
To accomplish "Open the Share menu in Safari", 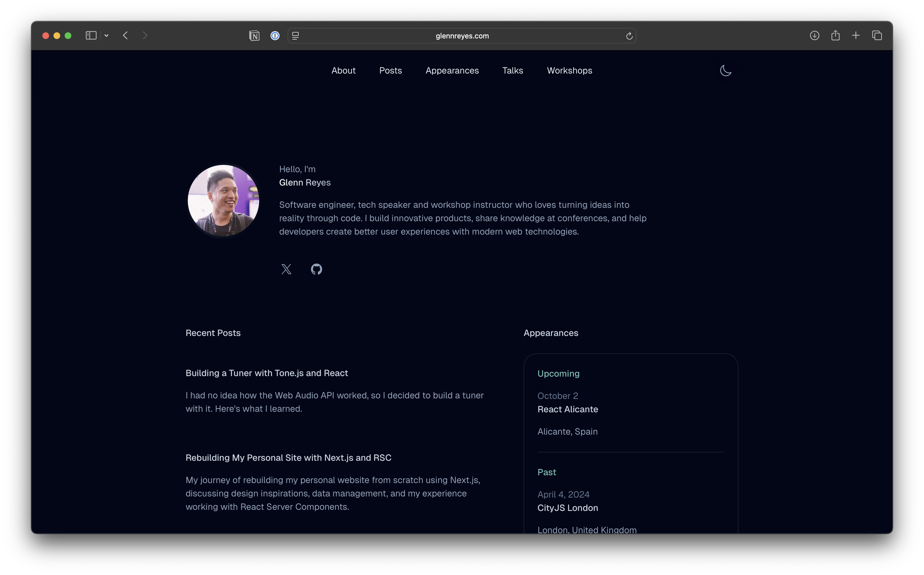I will point(835,35).
